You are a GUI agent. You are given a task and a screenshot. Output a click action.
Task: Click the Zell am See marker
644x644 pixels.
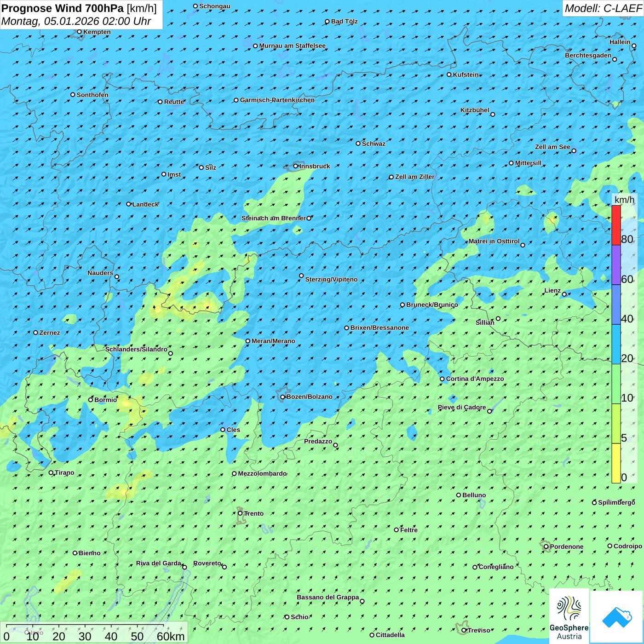(x=574, y=150)
